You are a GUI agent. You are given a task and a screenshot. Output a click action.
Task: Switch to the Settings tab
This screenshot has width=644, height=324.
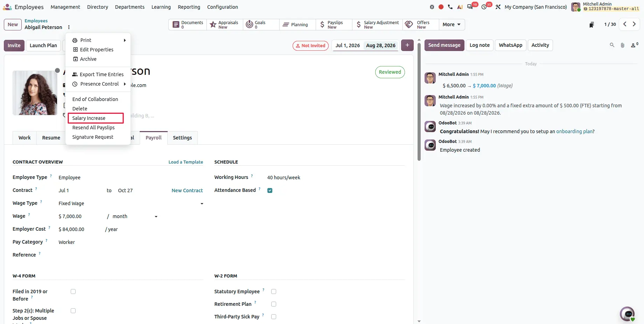tap(182, 138)
